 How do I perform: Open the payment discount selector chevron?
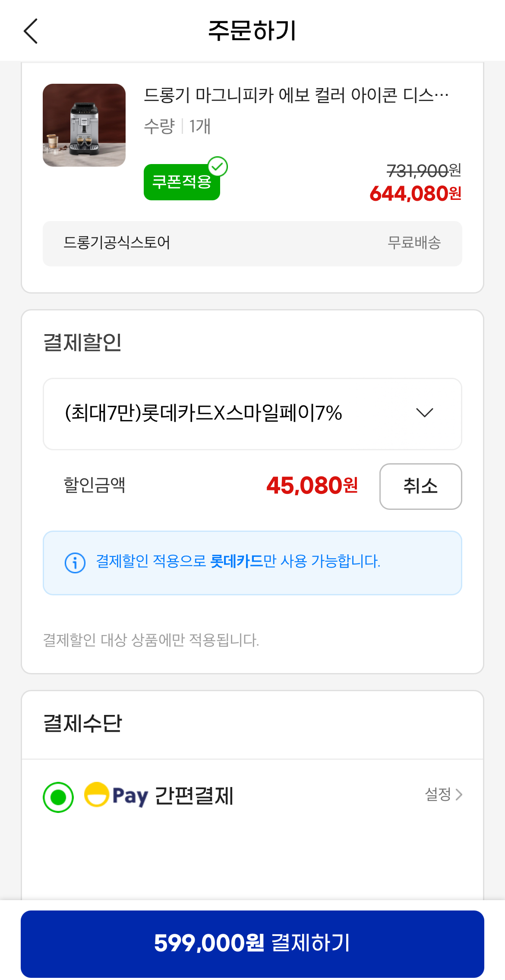[425, 413]
